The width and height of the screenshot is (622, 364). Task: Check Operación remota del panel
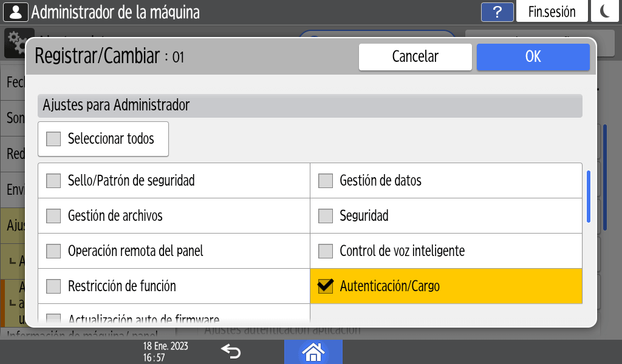[x=54, y=251]
